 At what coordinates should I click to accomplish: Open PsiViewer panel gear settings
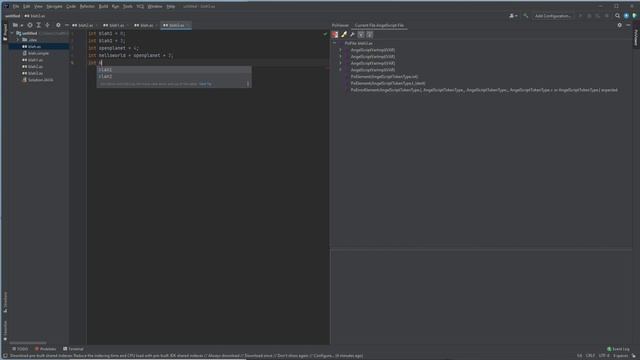tap(620, 25)
